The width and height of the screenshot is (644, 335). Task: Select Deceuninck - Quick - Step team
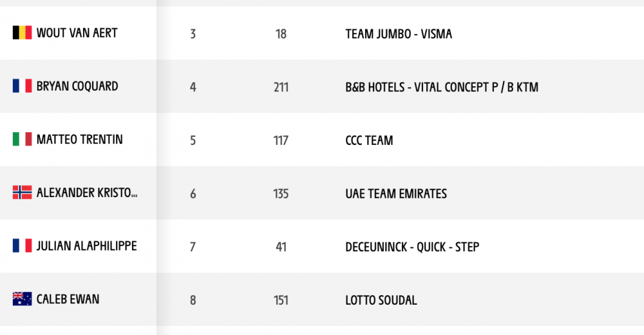click(x=412, y=247)
